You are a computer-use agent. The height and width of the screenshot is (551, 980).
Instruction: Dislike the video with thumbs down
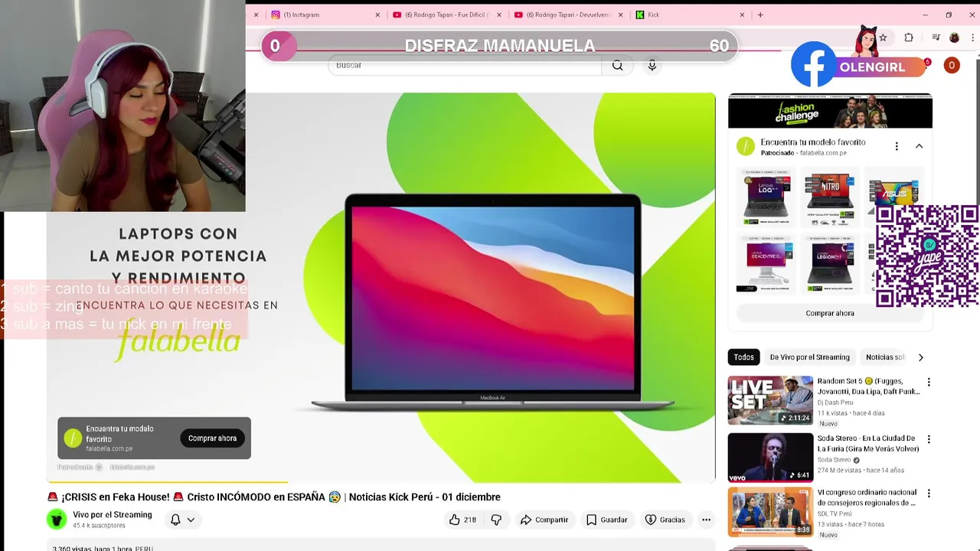(x=496, y=520)
